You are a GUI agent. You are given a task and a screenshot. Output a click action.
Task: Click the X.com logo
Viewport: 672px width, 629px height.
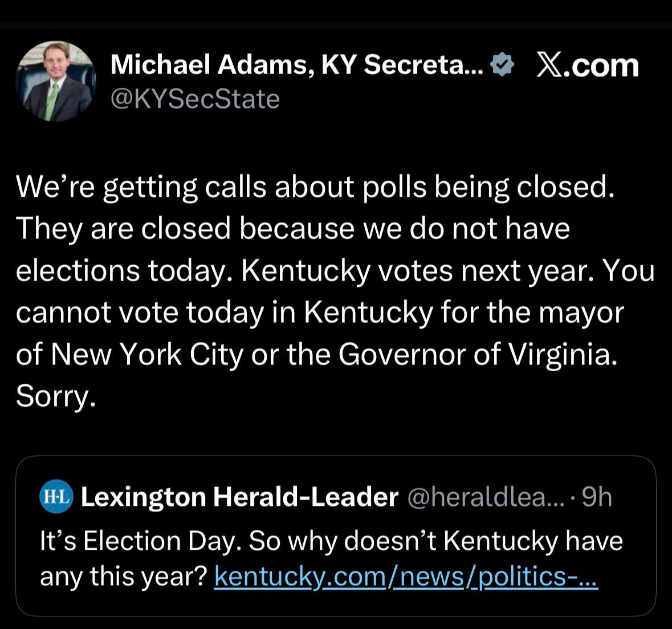(x=588, y=65)
